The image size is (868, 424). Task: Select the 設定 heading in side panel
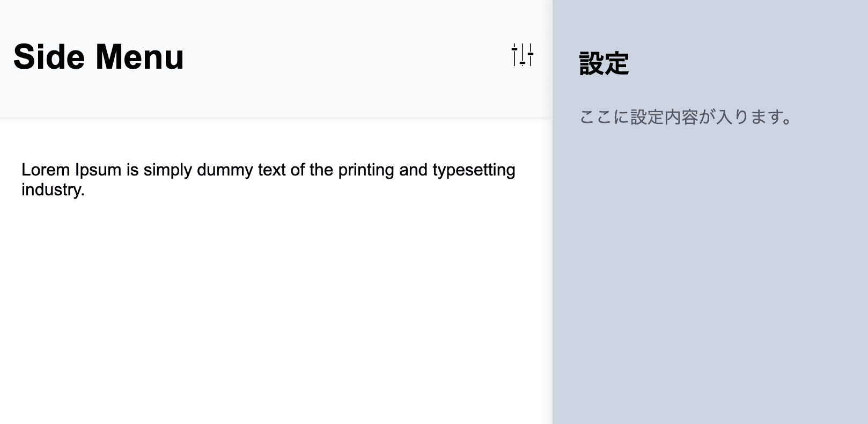tap(604, 63)
